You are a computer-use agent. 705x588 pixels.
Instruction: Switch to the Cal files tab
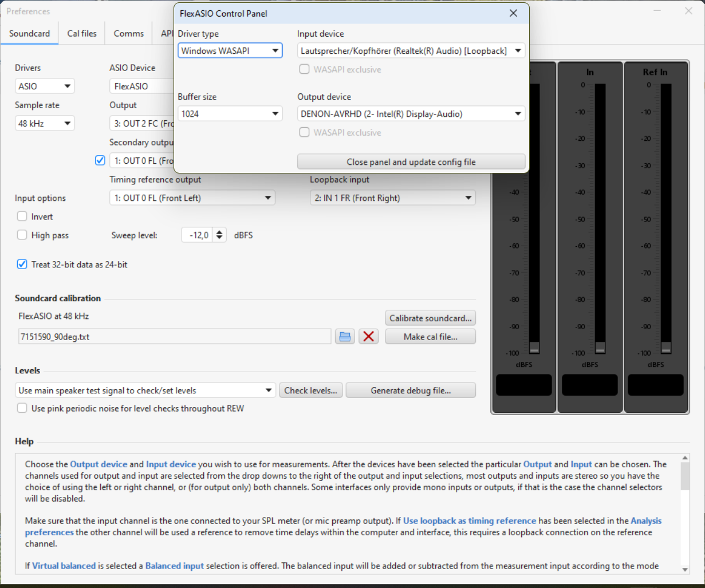pyautogui.click(x=82, y=33)
